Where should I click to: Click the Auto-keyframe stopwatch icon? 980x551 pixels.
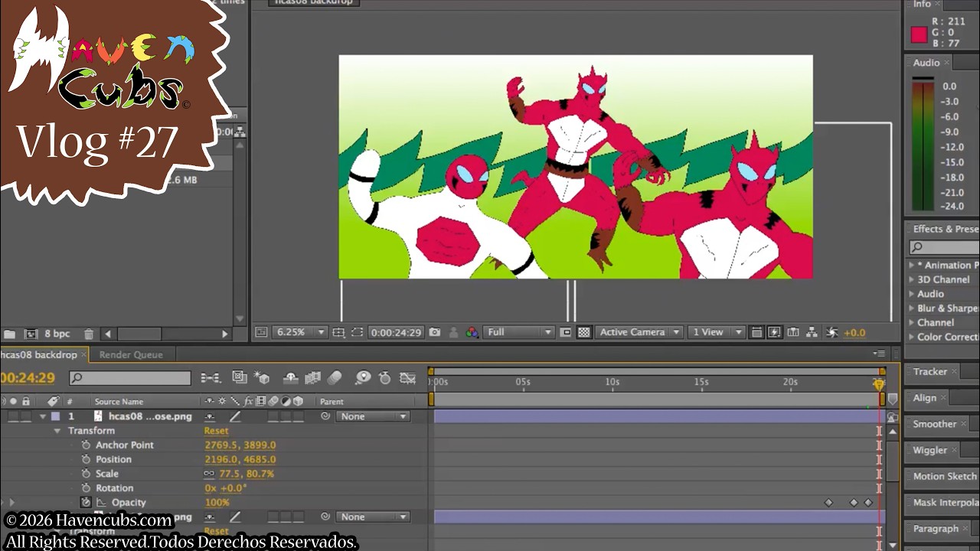click(x=384, y=378)
